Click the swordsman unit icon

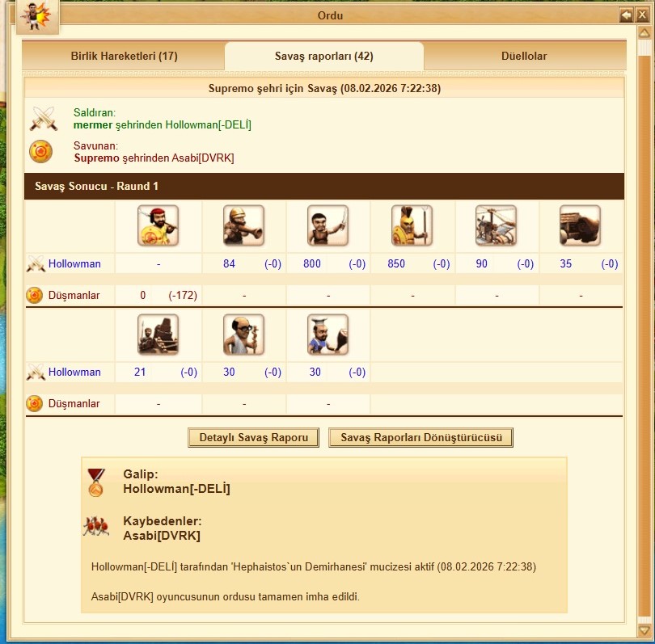coord(328,225)
